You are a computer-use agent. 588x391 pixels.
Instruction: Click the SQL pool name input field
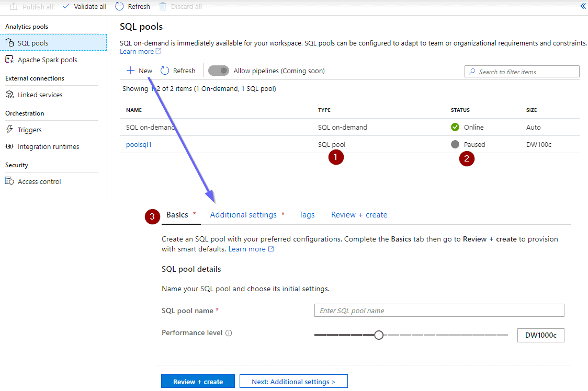438,310
